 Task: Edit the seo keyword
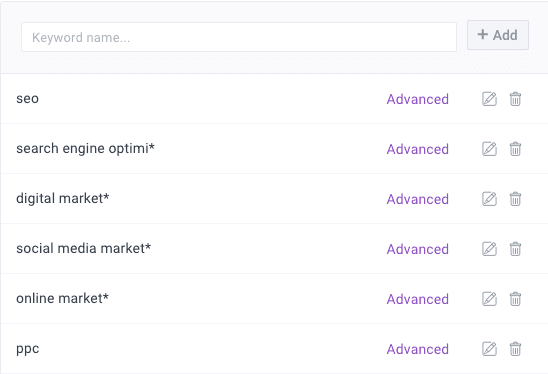489,99
